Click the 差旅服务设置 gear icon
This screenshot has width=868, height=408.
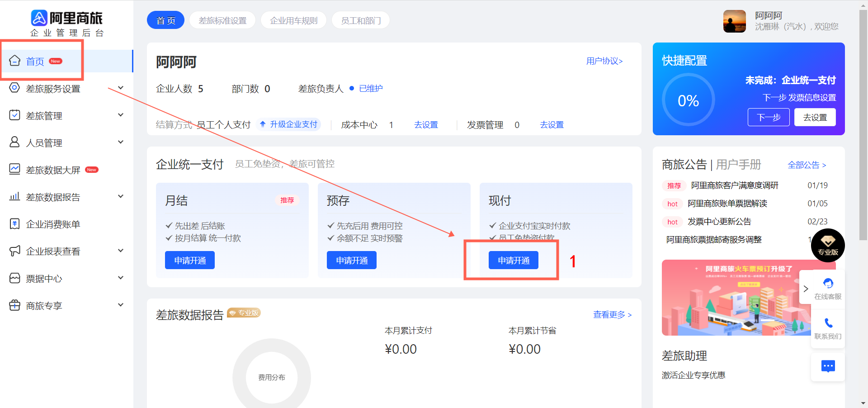[x=14, y=88]
